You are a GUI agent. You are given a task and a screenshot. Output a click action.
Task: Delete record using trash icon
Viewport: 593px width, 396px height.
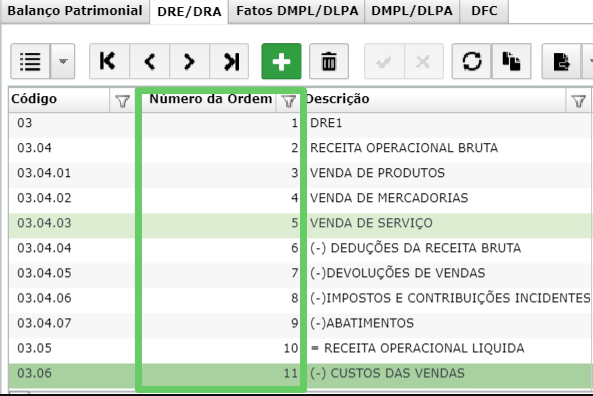tap(329, 61)
